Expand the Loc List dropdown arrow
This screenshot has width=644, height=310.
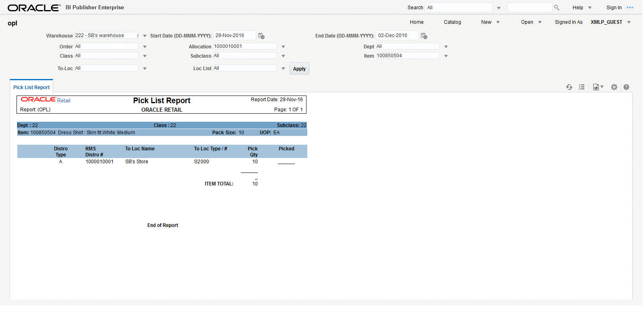click(x=283, y=69)
